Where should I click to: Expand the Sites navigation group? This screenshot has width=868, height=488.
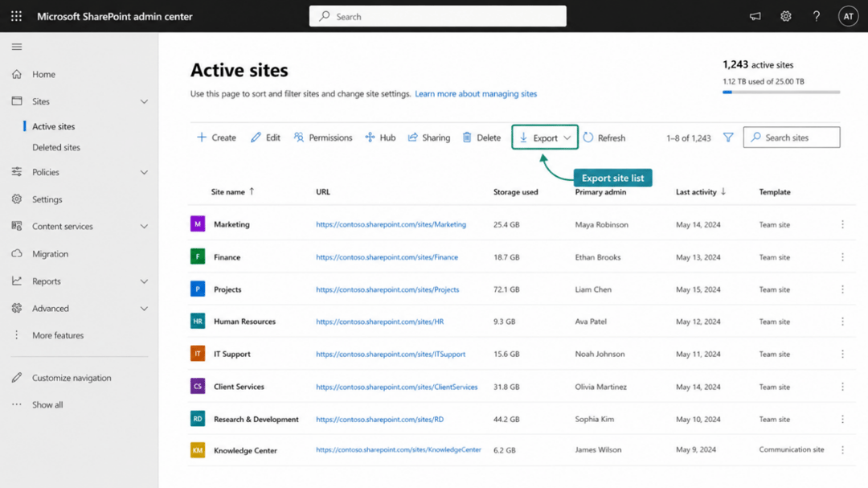[144, 101]
